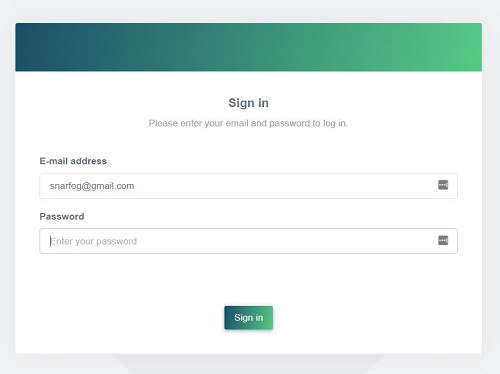Click the "Sign in" heading text
Viewport: 500px width, 374px height.
coord(248,103)
